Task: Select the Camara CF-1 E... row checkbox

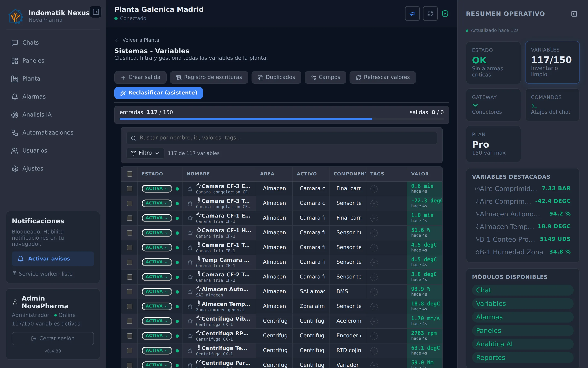Action: click(129, 218)
